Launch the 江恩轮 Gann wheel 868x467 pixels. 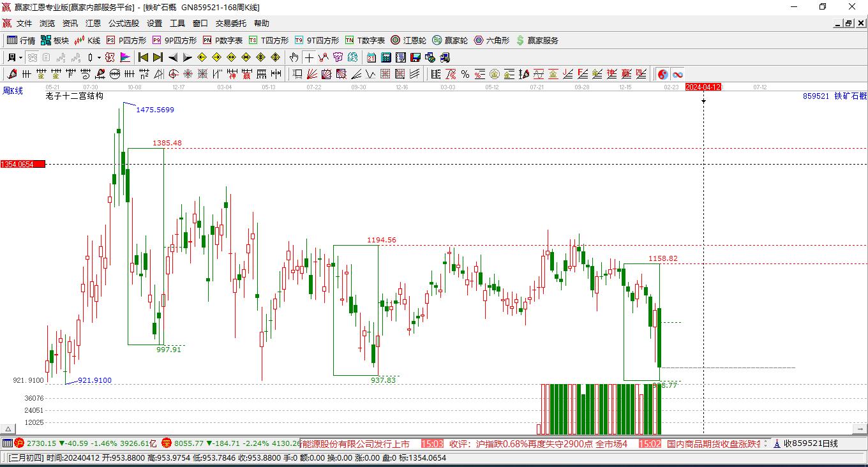pyautogui.click(x=408, y=40)
